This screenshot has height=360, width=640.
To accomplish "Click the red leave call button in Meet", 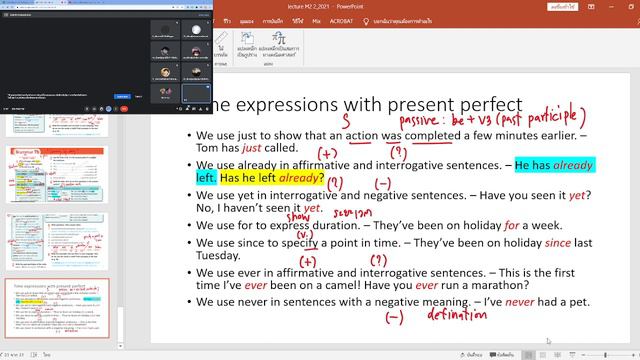I will (x=124, y=109).
